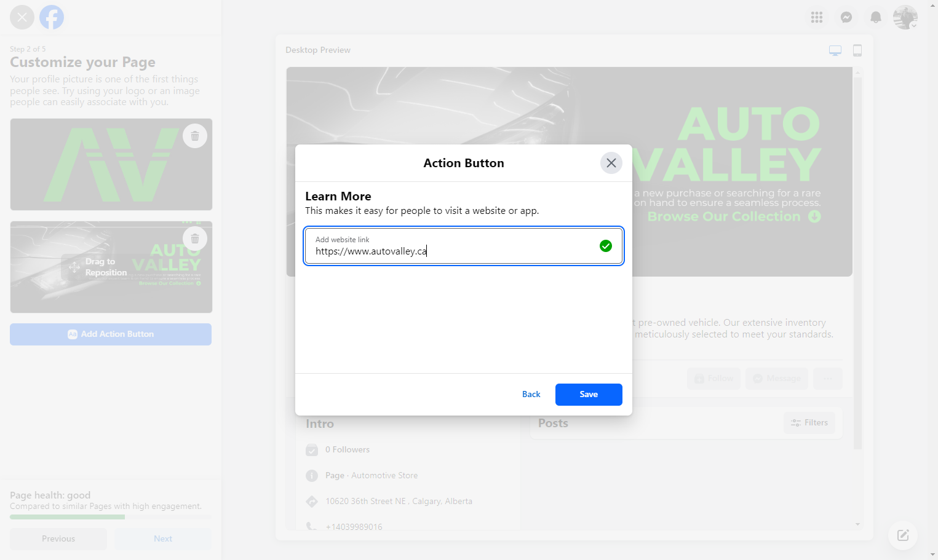Switch to mobile preview icon
The image size is (938, 560).
click(857, 50)
